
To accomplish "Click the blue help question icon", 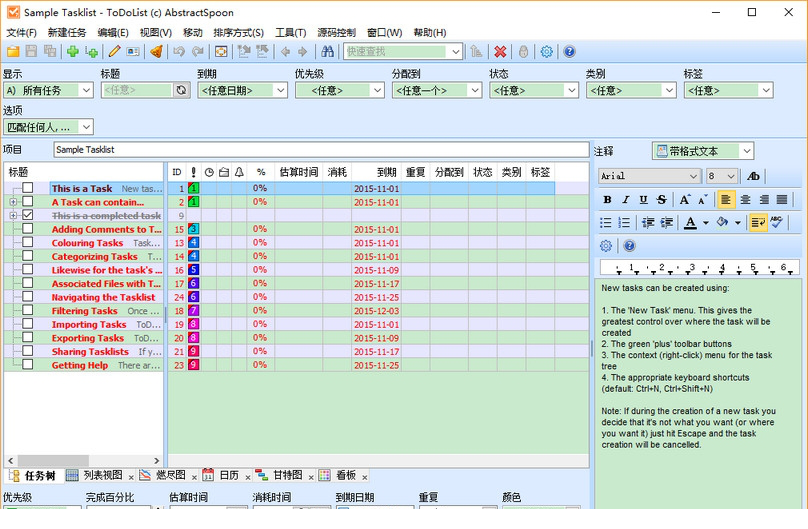I will [569, 52].
